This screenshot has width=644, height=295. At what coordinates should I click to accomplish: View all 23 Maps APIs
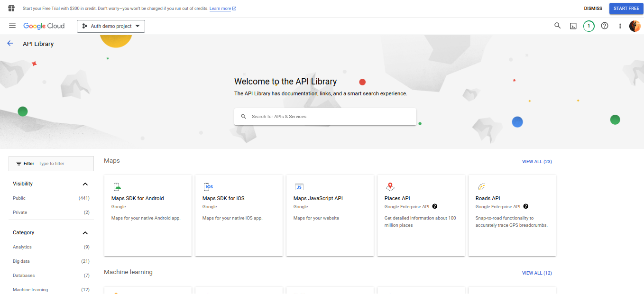[x=537, y=162]
